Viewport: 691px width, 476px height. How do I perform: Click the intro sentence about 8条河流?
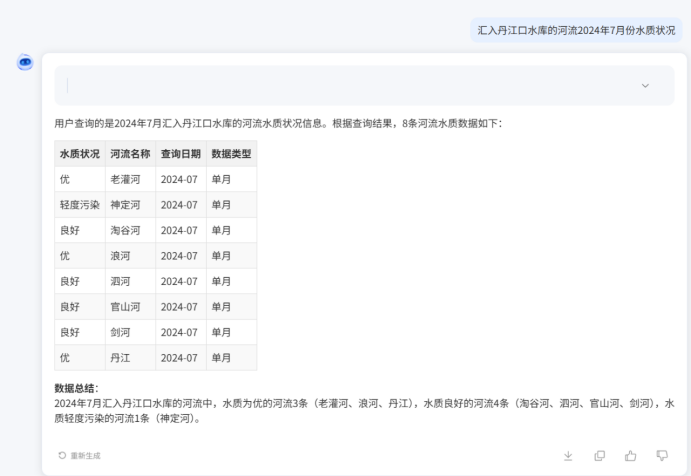click(278, 123)
